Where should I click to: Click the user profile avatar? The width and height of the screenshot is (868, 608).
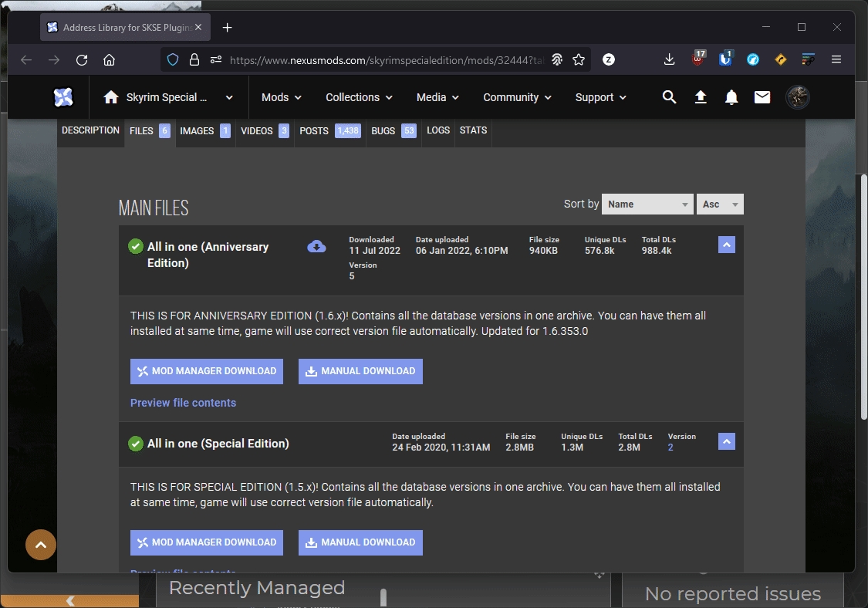[x=797, y=97]
